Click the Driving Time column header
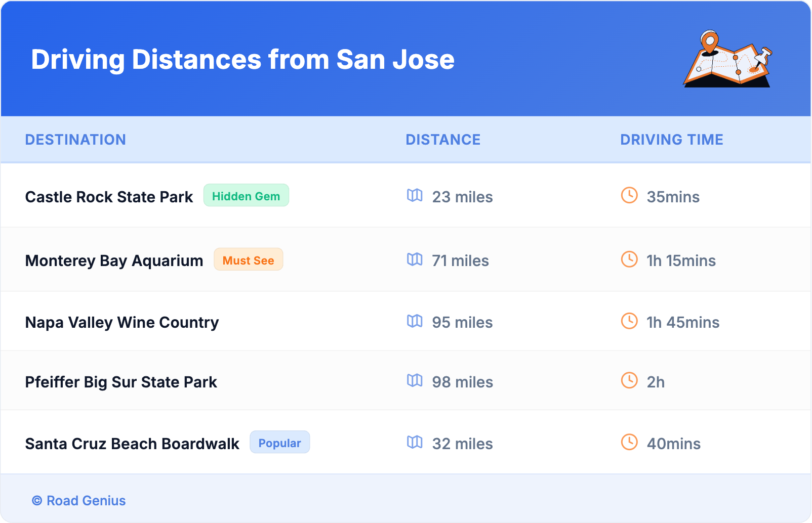 (671, 140)
